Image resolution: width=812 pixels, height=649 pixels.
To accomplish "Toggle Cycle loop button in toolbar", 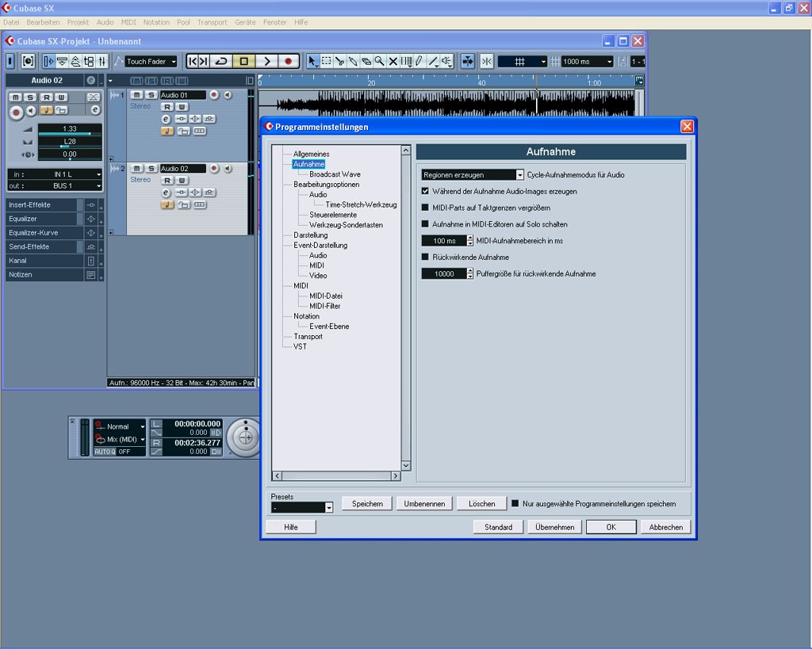I will (222, 61).
